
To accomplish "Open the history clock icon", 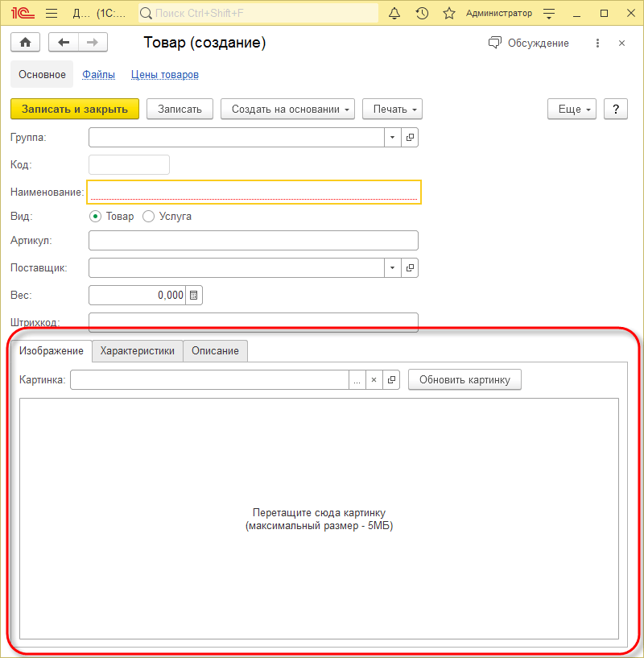I will click(x=422, y=14).
